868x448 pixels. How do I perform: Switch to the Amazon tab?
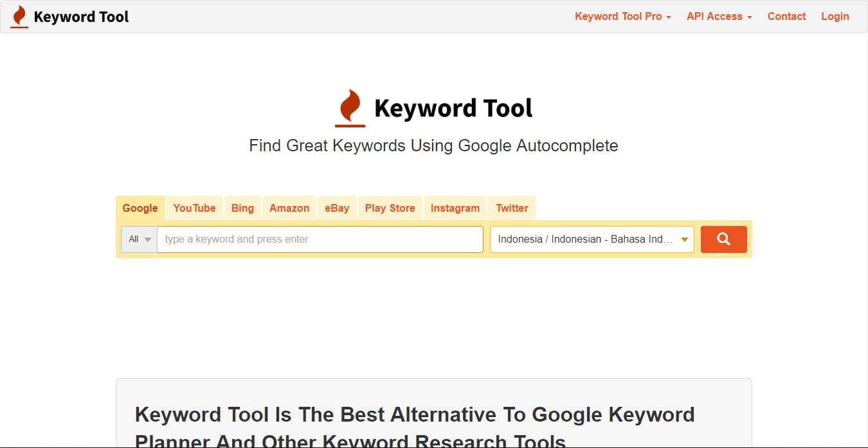click(x=289, y=208)
